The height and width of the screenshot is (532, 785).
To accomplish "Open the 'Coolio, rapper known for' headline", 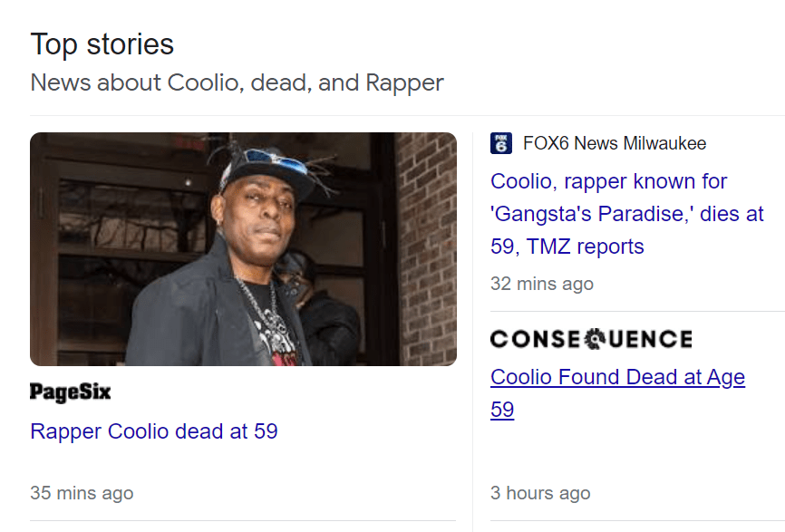I will tap(609, 181).
